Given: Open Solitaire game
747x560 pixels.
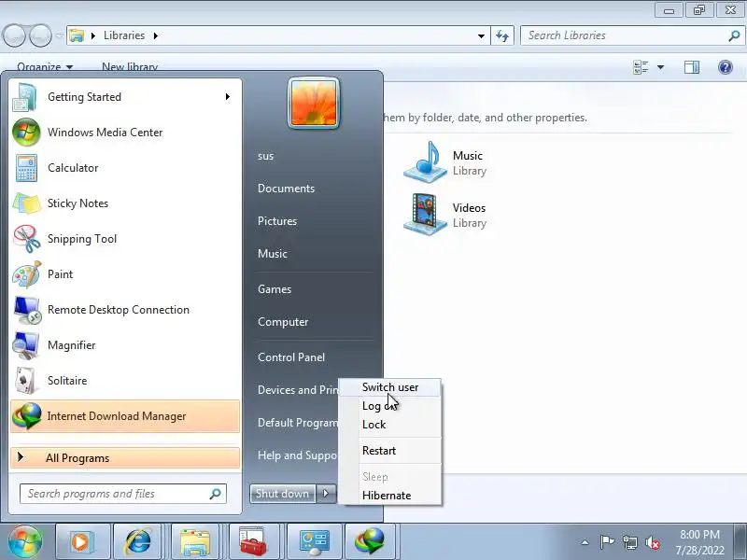Looking at the screenshot, I should (x=125, y=381).
